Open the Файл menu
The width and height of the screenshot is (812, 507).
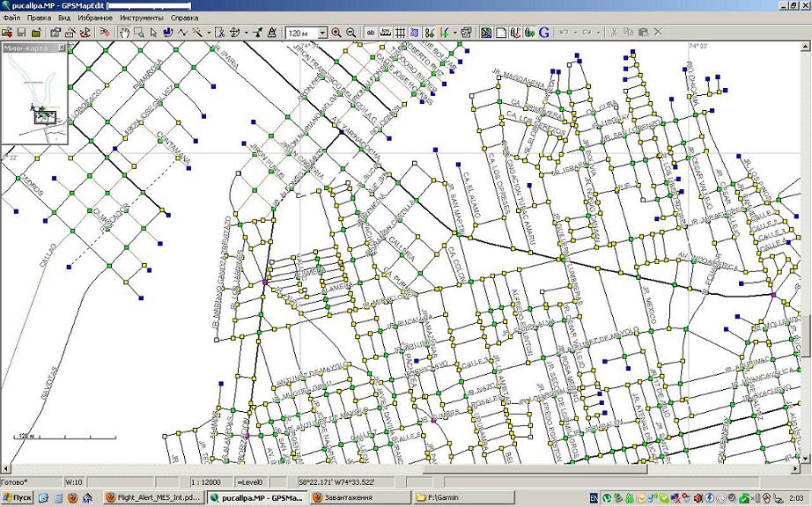[x=12, y=17]
